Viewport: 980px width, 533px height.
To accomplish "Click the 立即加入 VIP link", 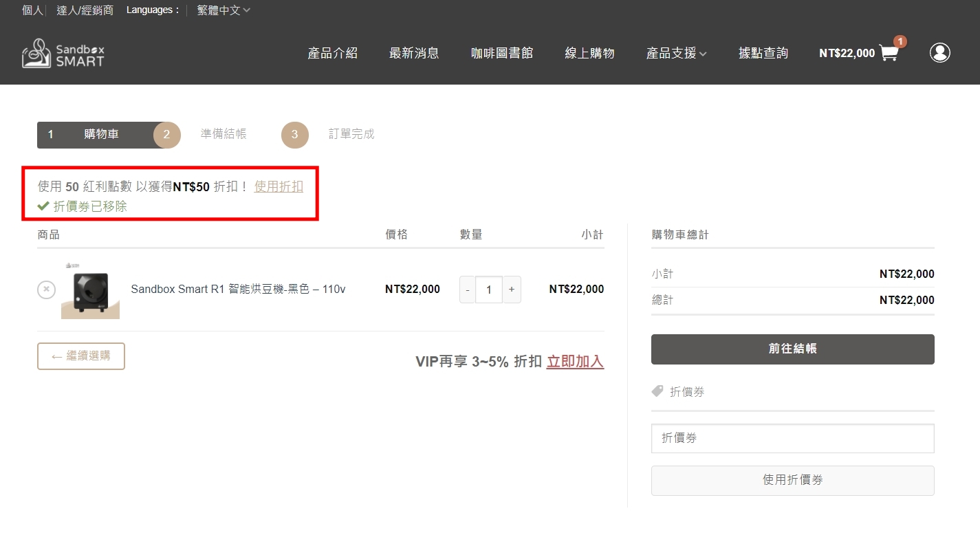I will tap(575, 361).
